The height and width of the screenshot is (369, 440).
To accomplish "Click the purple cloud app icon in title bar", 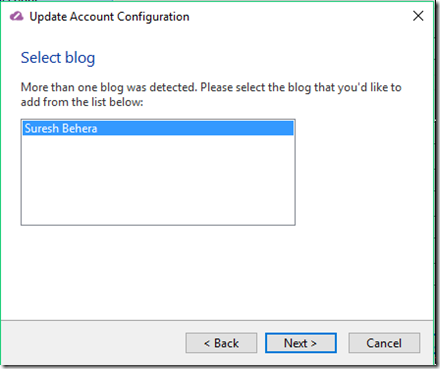I will click(x=16, y=16).
